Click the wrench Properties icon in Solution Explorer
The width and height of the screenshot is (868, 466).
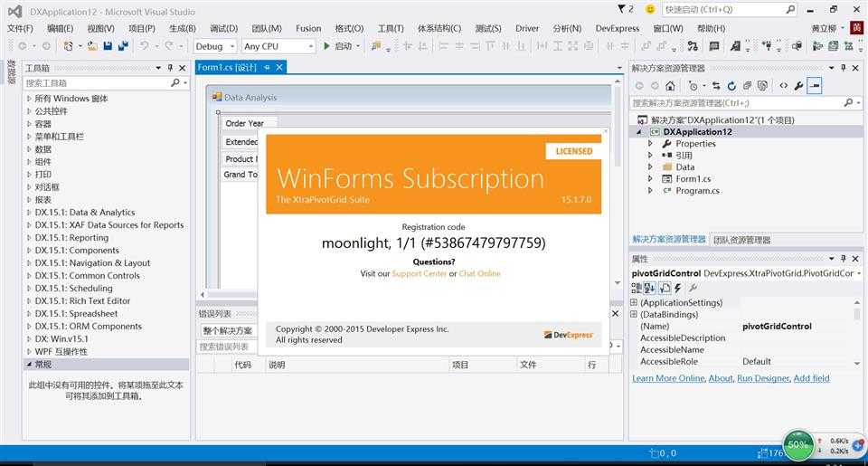798,86
